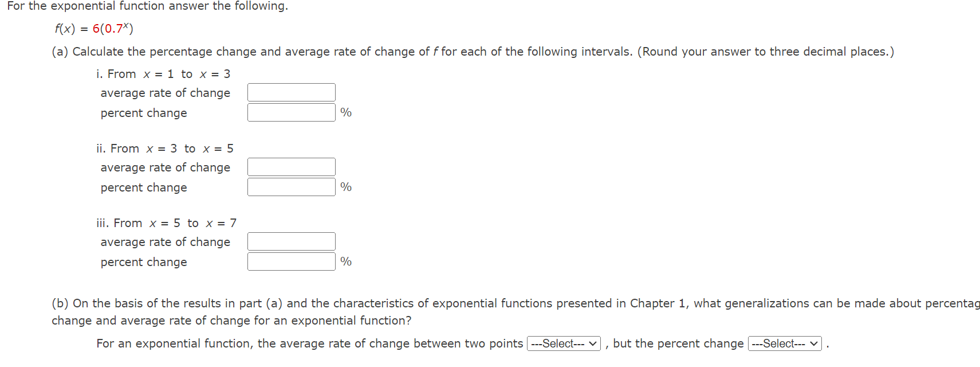Image resolution: width=980 pixels, height=367 pixels.
Task: Click the 'percent change' label in interval iii
Action: (143, 262)
